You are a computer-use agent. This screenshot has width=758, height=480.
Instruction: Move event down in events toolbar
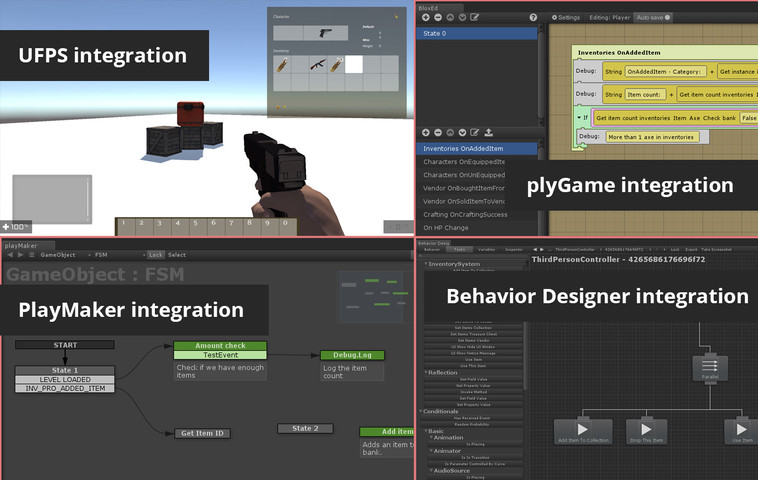click(462, 132)
